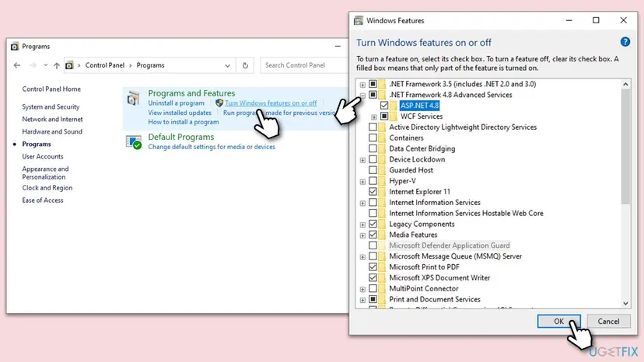Check the Guarded Host checkbox
The image size is (644, 362).
(373, 170)
